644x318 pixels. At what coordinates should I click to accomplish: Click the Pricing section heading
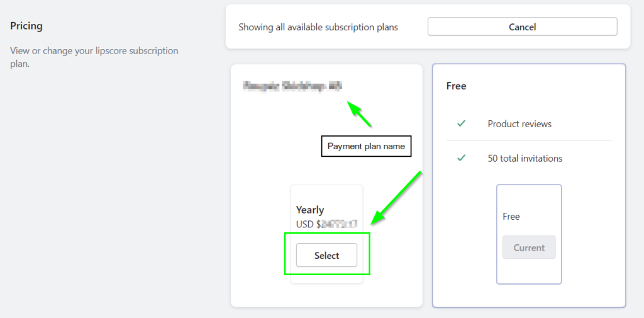26,26
